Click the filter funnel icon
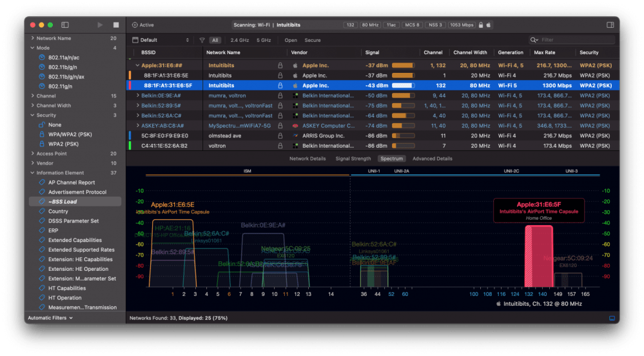This screenshot has height=356, width=644. 202,40
